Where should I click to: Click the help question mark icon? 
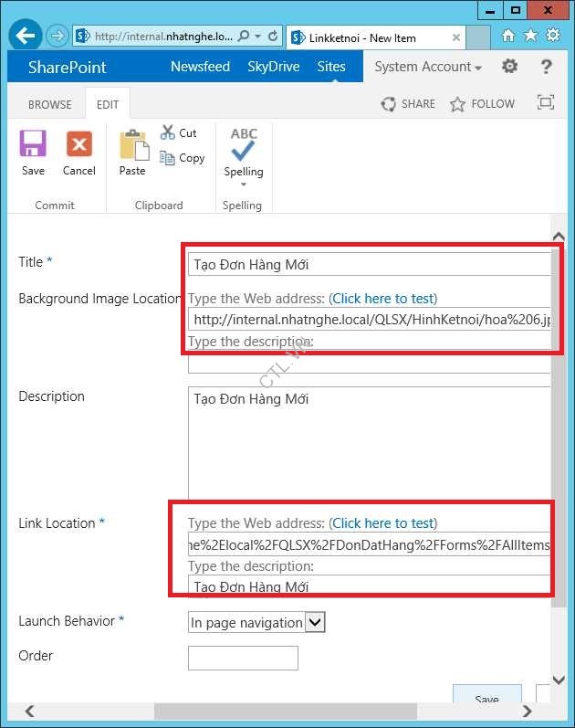[x=547, y=67]
